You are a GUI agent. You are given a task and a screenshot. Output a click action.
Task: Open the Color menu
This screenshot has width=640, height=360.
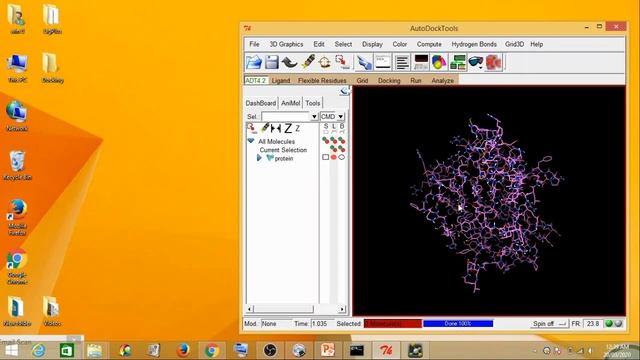click(x=400, y=44)
